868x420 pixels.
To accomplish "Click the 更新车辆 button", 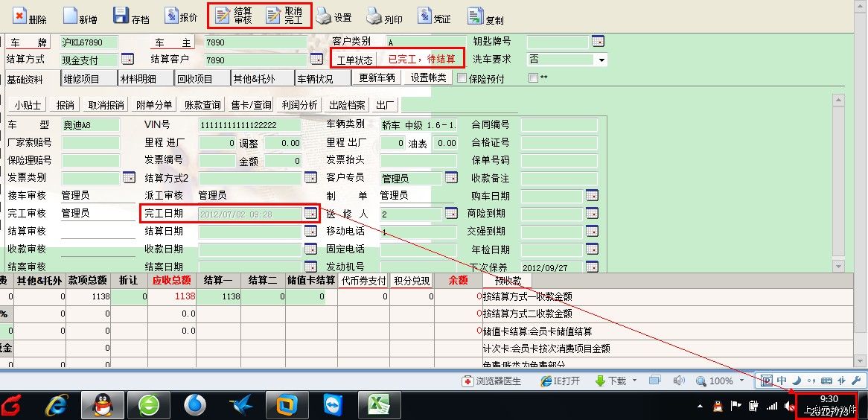I will [377, 78].
